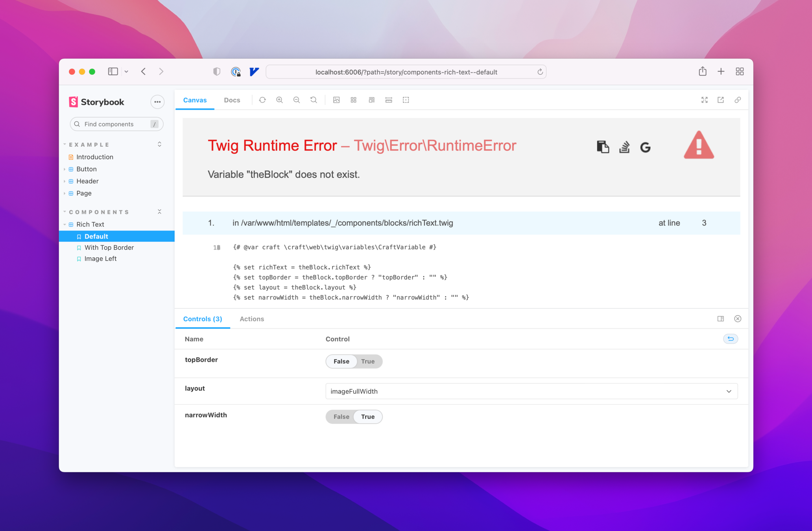Screen dimensions: 812x531
Task: Set narrowWidth toggle to False
Action: click(341, 417)
